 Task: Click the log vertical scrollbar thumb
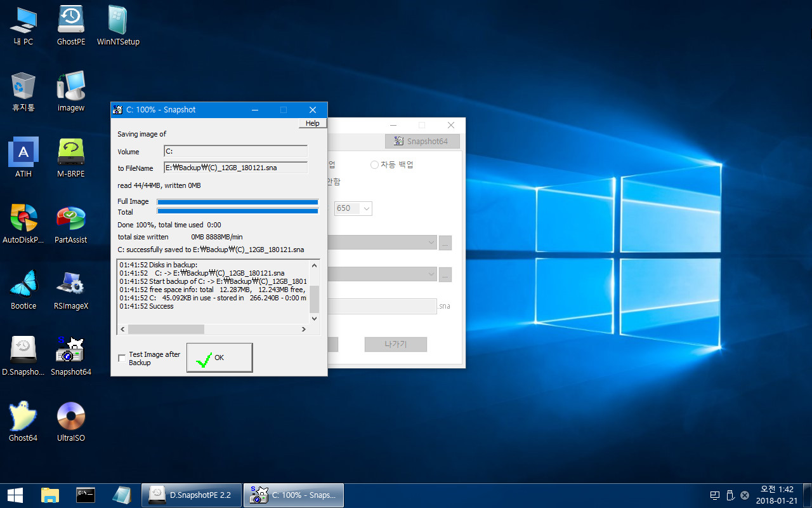pos(314,299)
